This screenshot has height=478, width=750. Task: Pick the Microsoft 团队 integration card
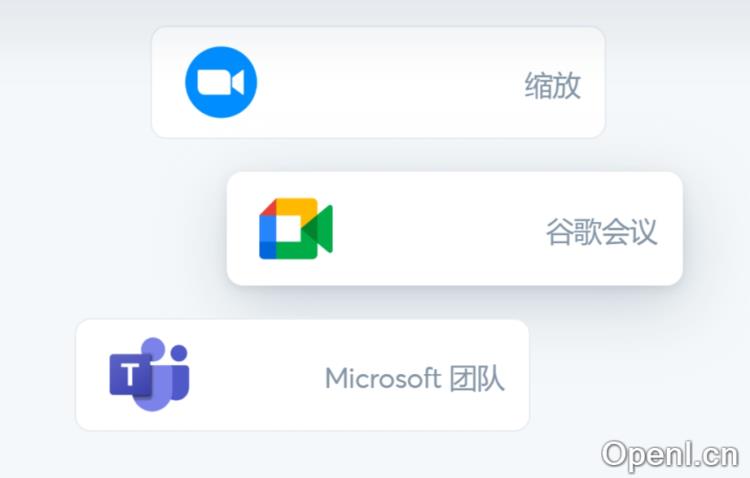(302, 375)
